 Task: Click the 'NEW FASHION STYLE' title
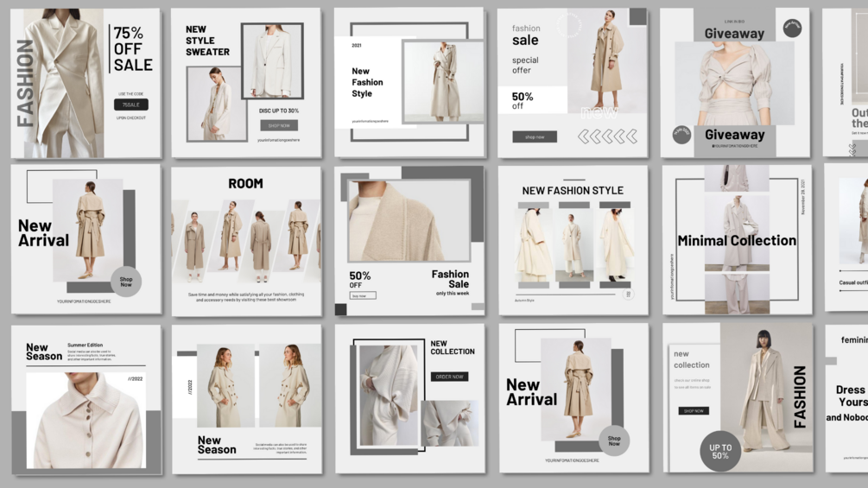coord(573,190)
